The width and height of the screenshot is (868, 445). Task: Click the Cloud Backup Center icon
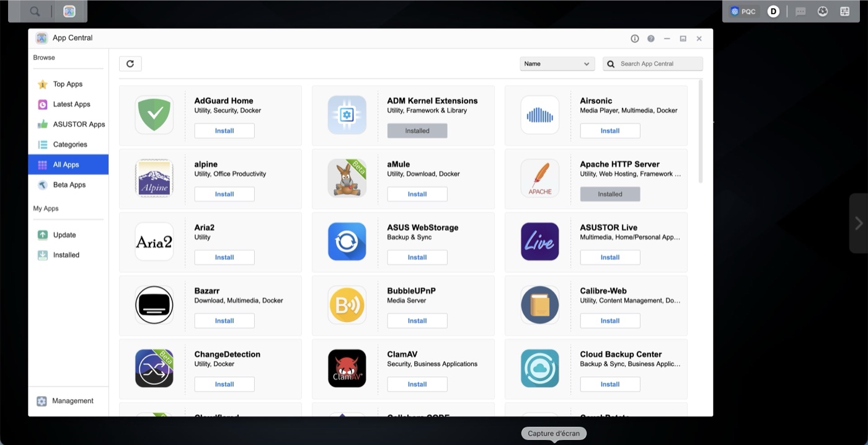(540, 368)
